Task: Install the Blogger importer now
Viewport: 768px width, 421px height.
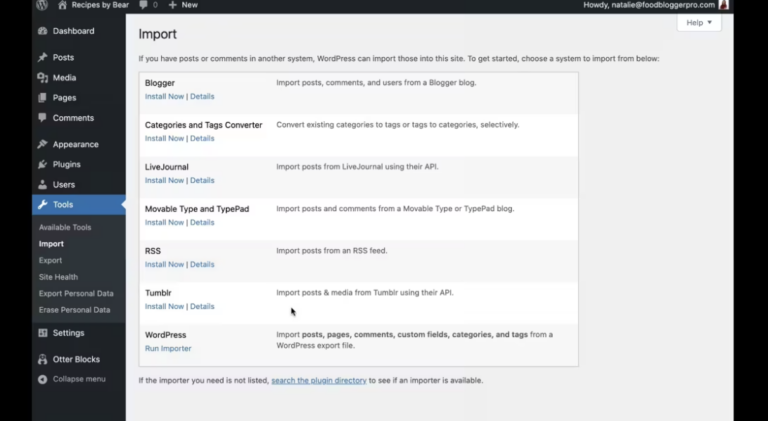Action: pos(164,96)
